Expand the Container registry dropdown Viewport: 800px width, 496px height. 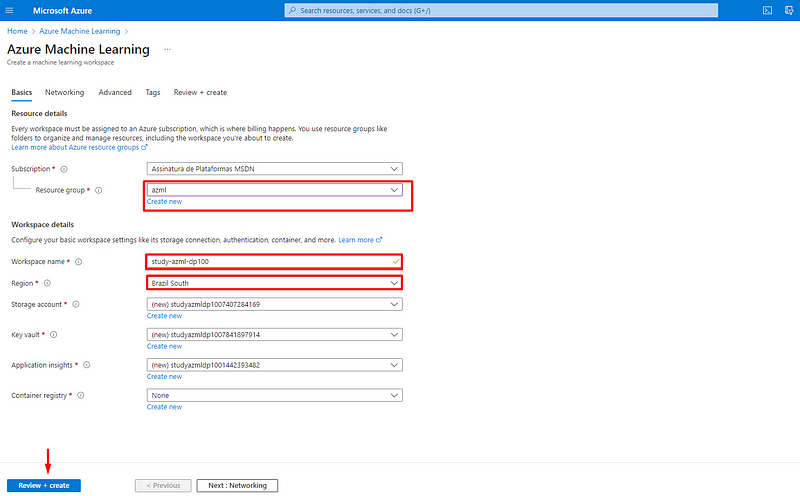[394, 395]
